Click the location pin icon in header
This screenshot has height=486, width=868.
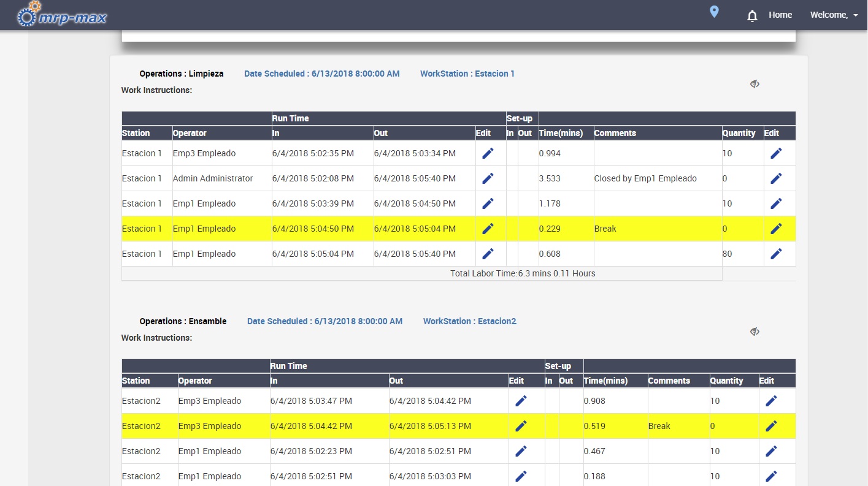tap(714, 12)
